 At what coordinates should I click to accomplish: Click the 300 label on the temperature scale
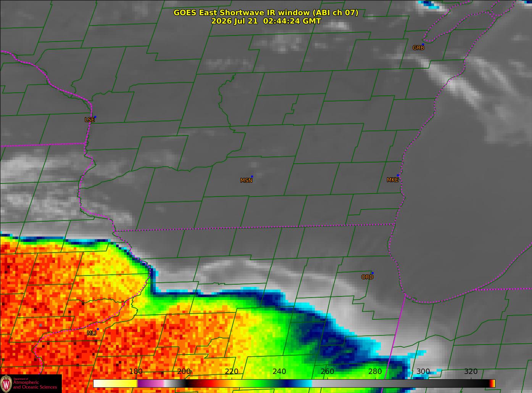[423, 372]
